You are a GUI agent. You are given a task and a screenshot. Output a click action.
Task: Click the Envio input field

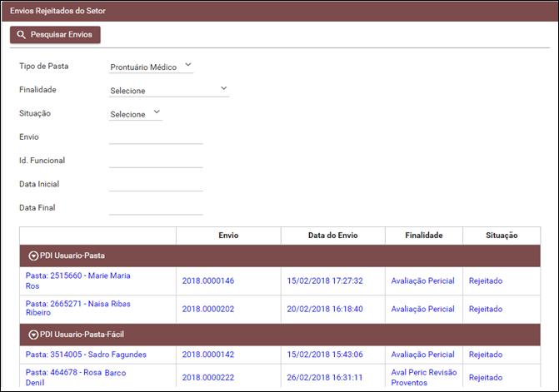pyautogui.click(x=156, y=136)
